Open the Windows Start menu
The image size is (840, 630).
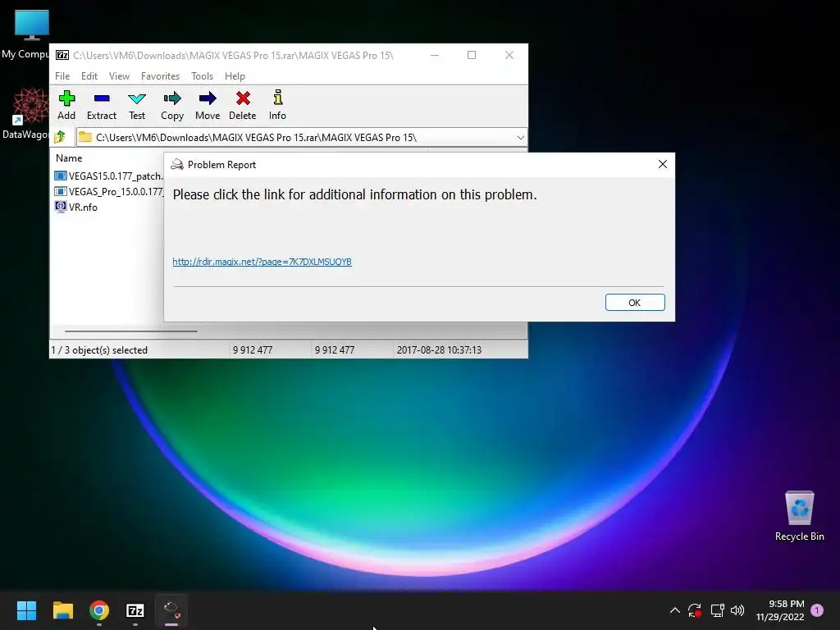click(26, 610)
